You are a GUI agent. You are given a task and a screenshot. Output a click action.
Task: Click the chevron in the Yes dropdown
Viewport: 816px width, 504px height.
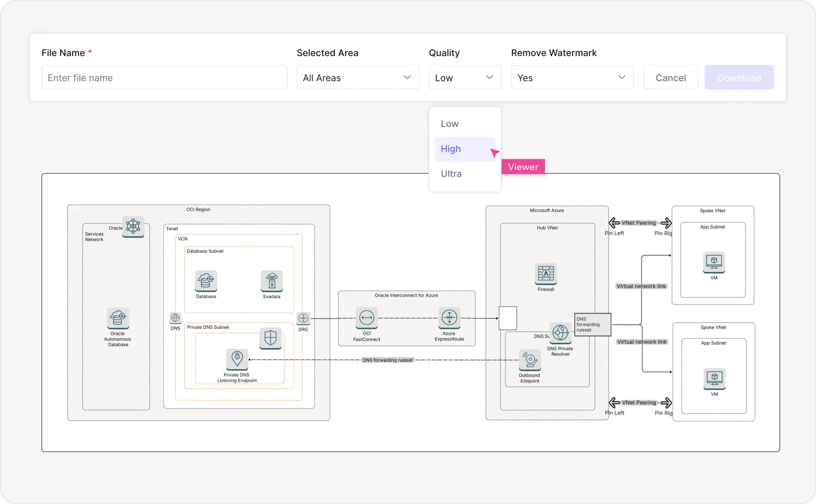(621, 77)
